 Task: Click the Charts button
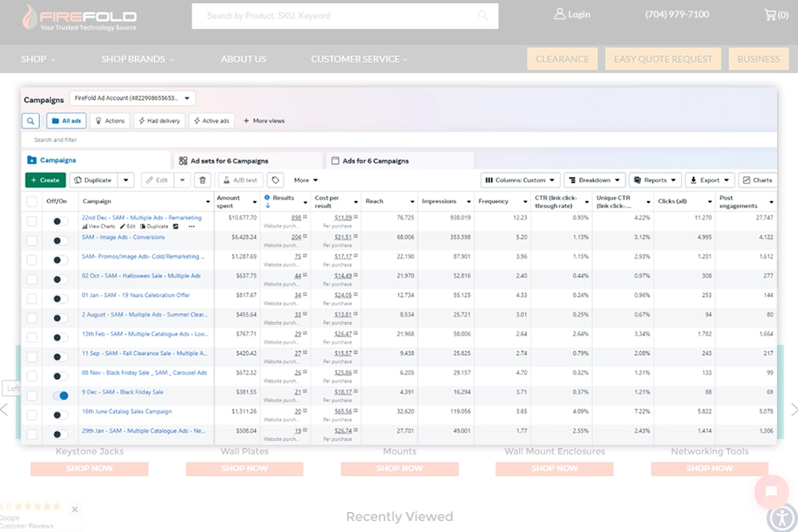coord(757,180)
